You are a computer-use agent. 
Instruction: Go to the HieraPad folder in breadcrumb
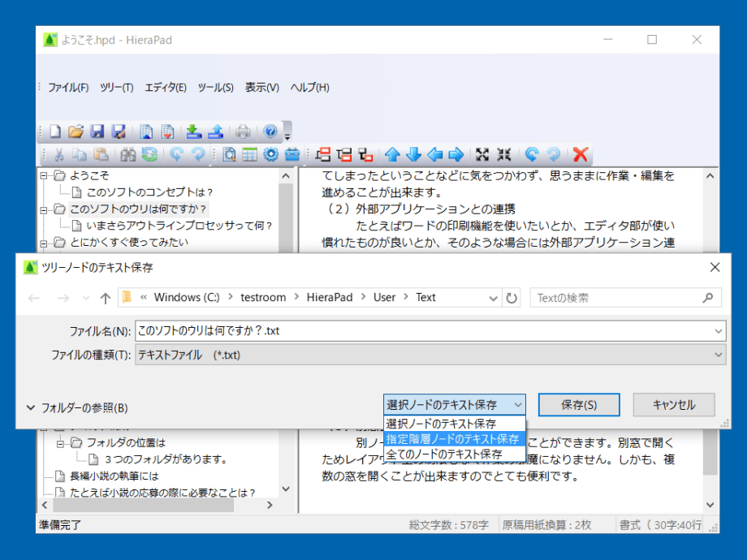330,298
